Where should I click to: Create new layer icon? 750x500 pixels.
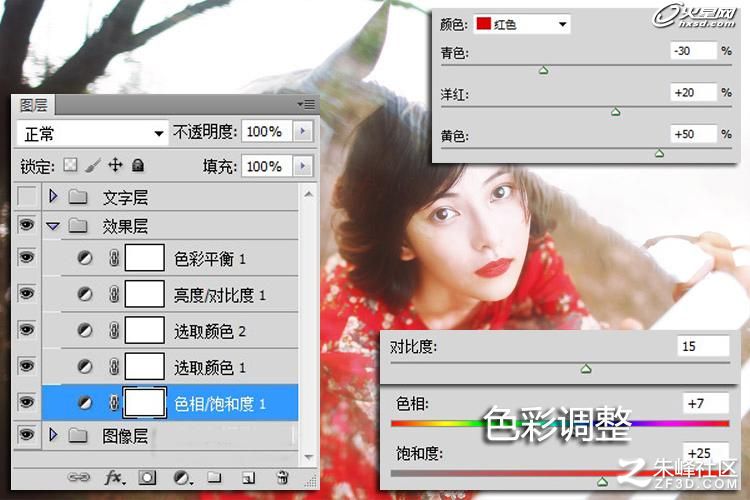(x=248, y=478)
